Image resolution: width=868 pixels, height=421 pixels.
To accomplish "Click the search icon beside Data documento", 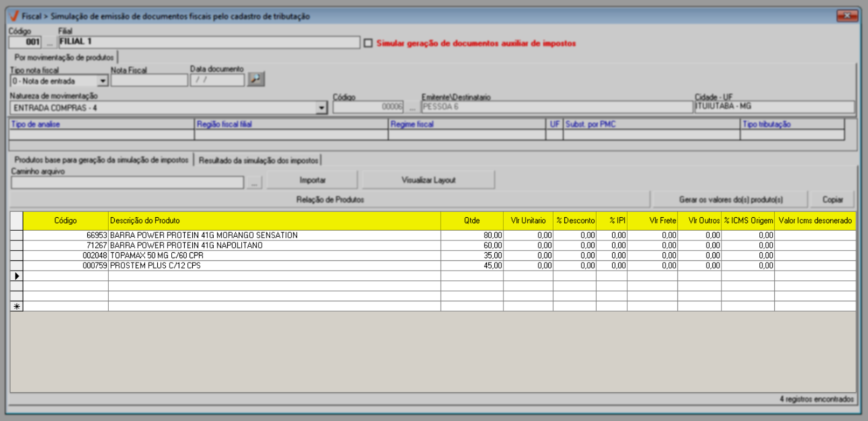I will pos(256,79).
